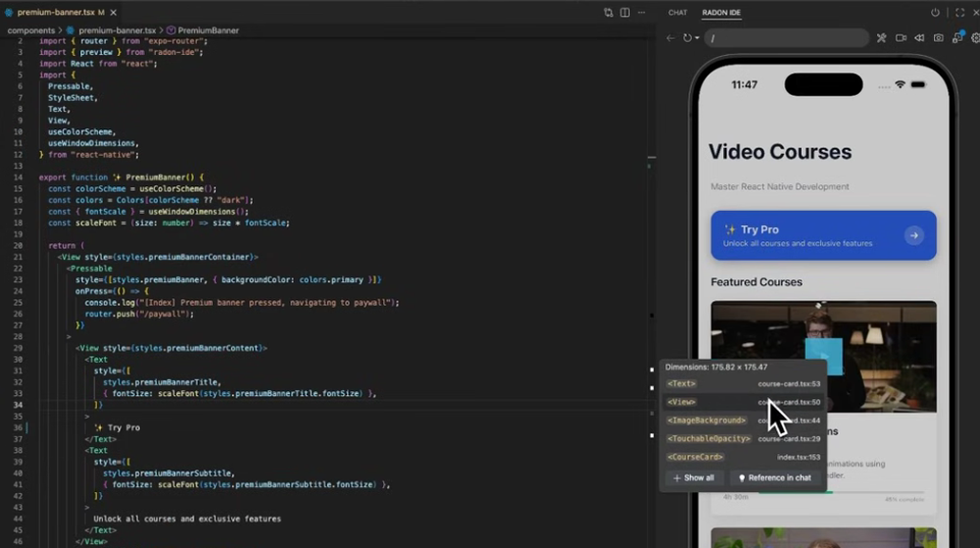Open the replay rewind icon
This screenshot has height=548, width=980.
click(x=919, y=38)
